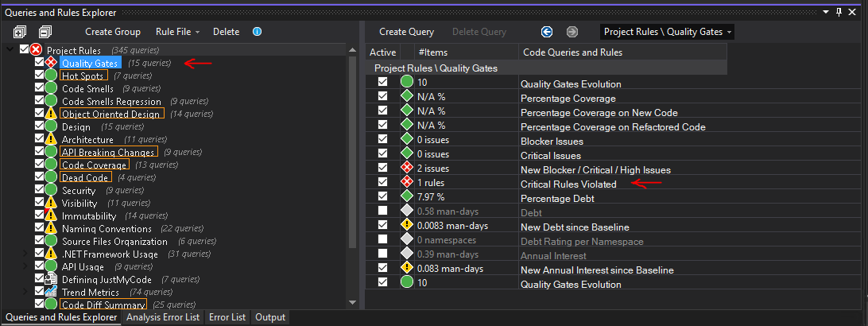Click yellow warning icon of New Debt since Baseline
The image size is (868, 326).
point(407,225)
